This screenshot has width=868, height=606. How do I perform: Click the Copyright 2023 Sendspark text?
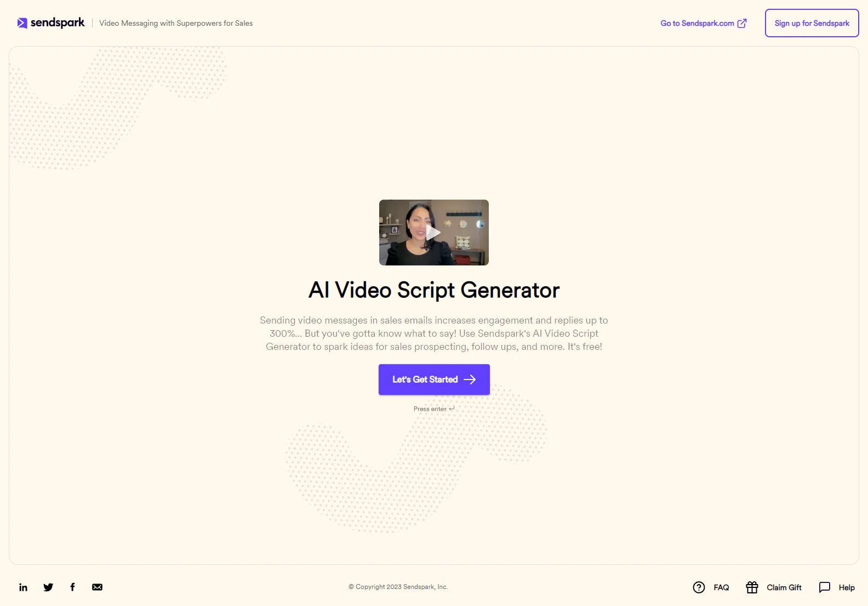click(398, 587)
